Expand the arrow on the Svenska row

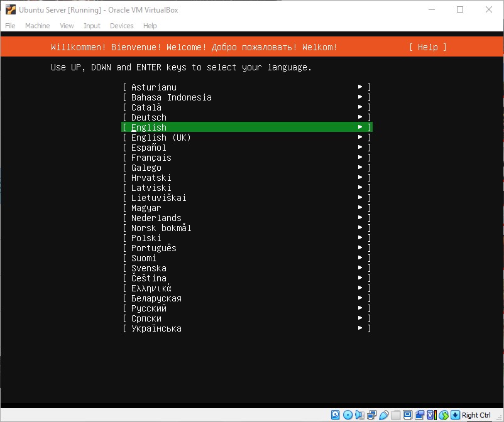click(x=360, y=268)
